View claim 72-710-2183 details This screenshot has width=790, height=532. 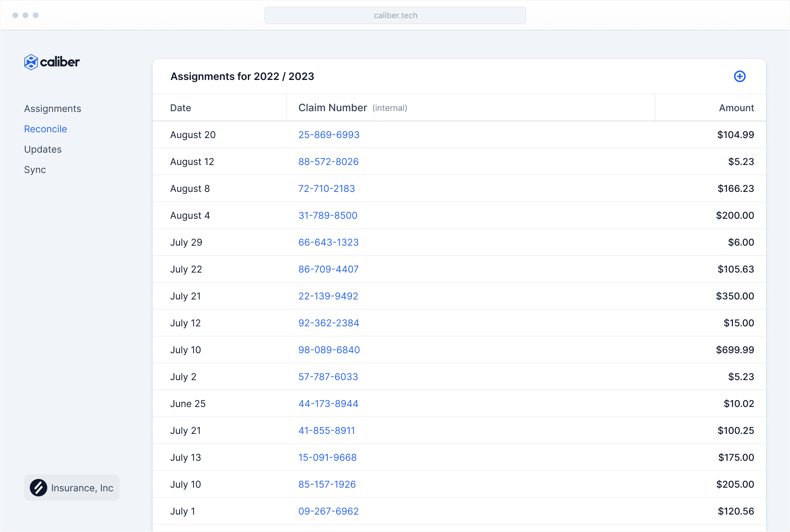click(327, 189)
